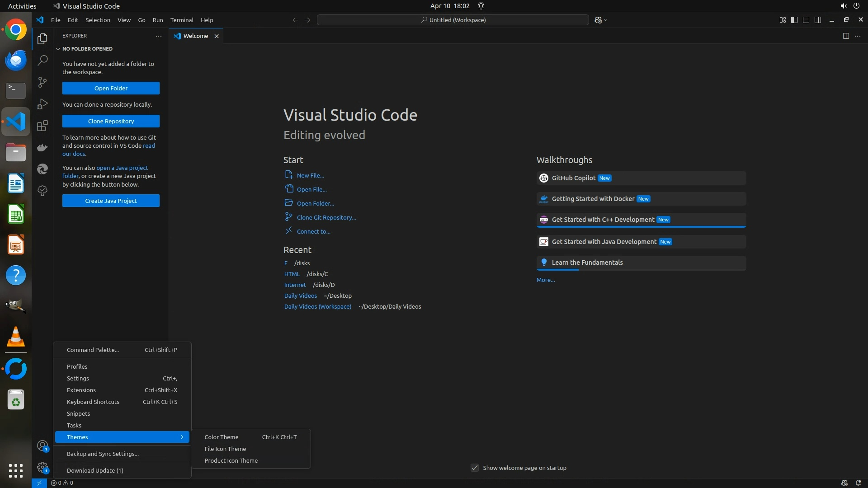Open the Docker view in activity bar

coord(42,147)
